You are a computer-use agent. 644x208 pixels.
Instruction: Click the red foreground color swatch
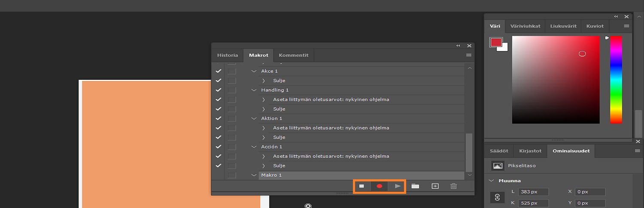[x=496, y=42]
